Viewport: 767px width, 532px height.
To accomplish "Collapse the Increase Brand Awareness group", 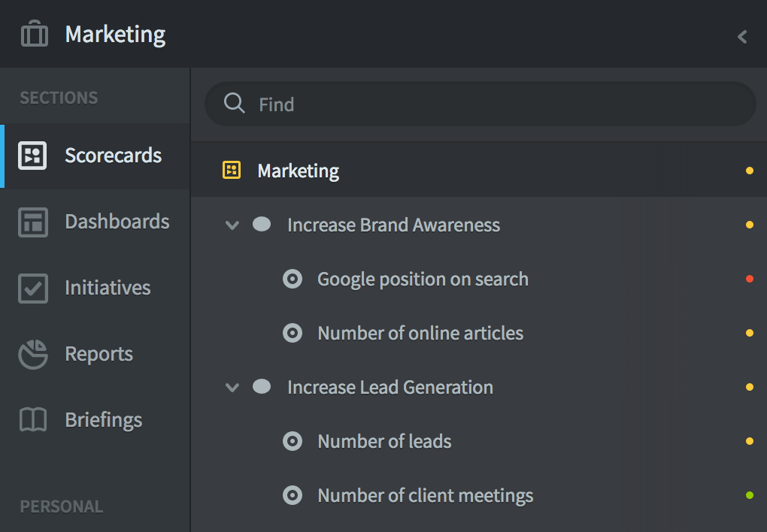I will [232, 225].
